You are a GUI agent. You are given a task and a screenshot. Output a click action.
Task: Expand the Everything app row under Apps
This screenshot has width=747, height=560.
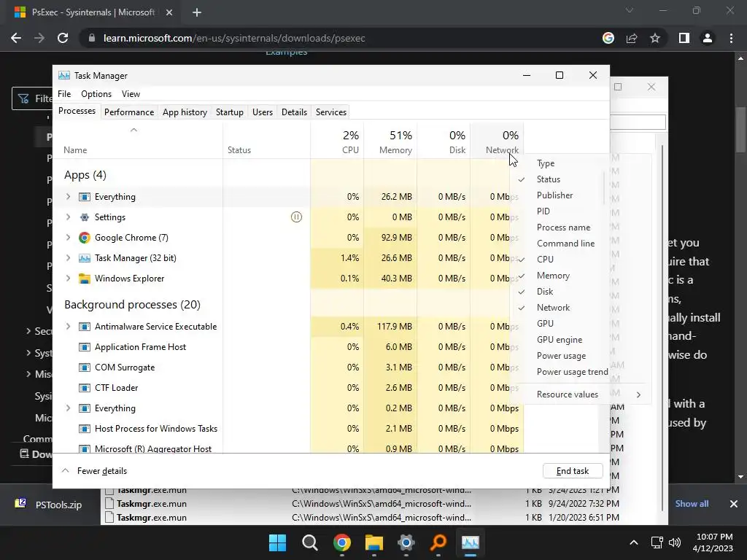(68, 197)
